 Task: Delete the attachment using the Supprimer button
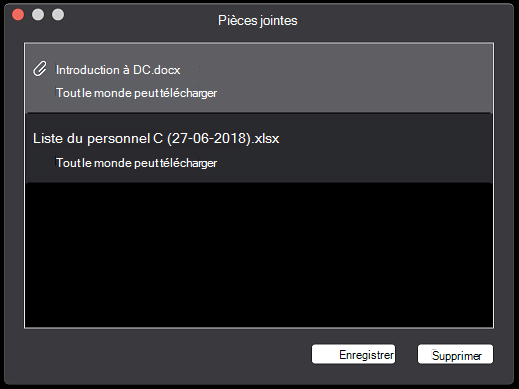click(x=455, y=354)
